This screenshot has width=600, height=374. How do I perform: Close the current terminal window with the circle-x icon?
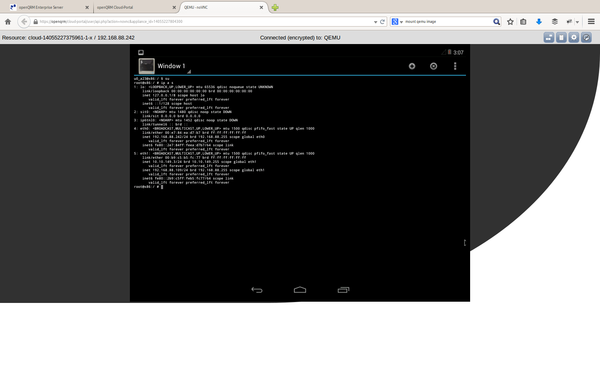434,66
